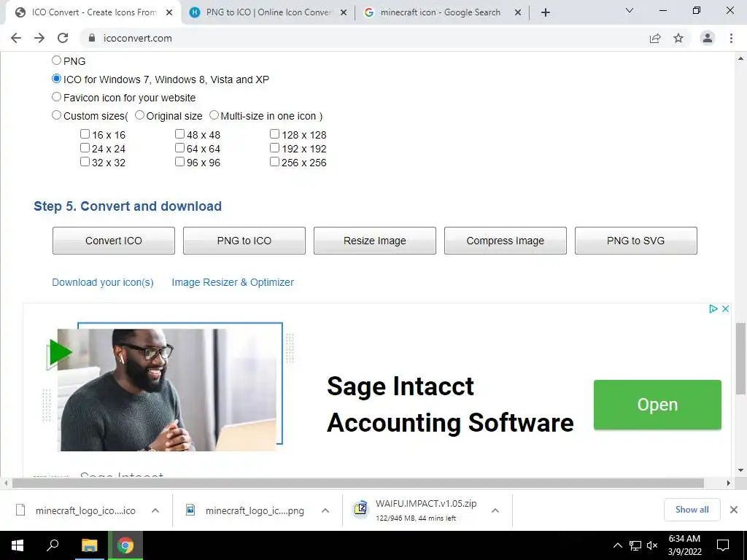Open notification center icon

coord(723,545)
